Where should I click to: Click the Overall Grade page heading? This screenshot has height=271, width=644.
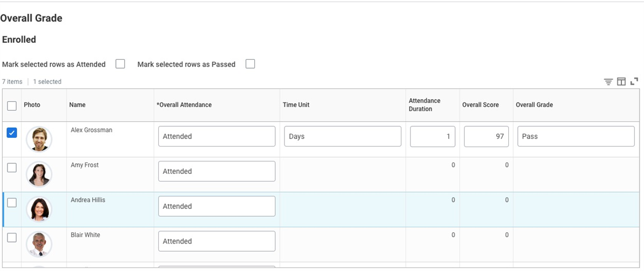click(x=31, y=18)
